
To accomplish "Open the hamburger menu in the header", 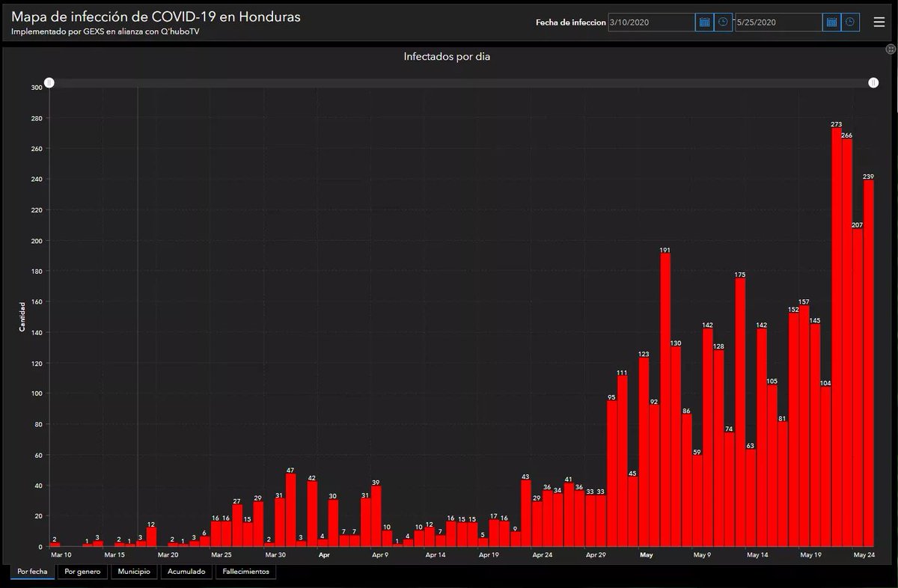I will [879, 22].
